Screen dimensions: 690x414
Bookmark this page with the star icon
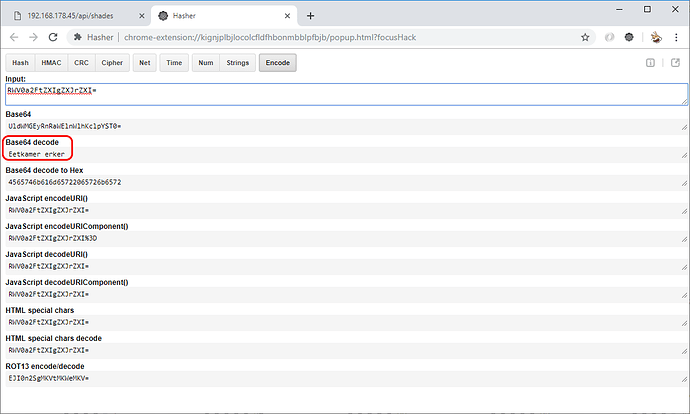click(x=585, y=37)
